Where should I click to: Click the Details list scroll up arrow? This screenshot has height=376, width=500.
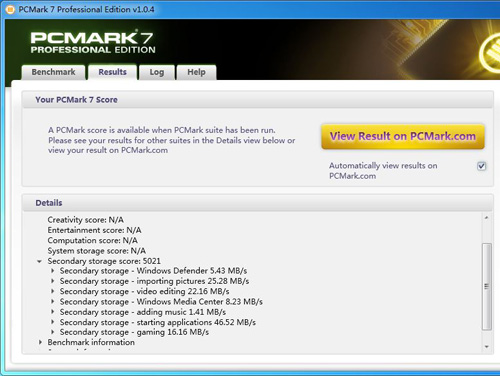tap(487, 218)
